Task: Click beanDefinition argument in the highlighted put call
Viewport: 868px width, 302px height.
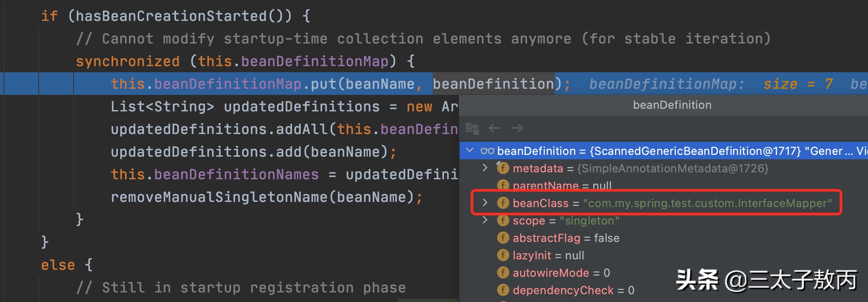Action: pyautogui.click(x=493, y=84)
